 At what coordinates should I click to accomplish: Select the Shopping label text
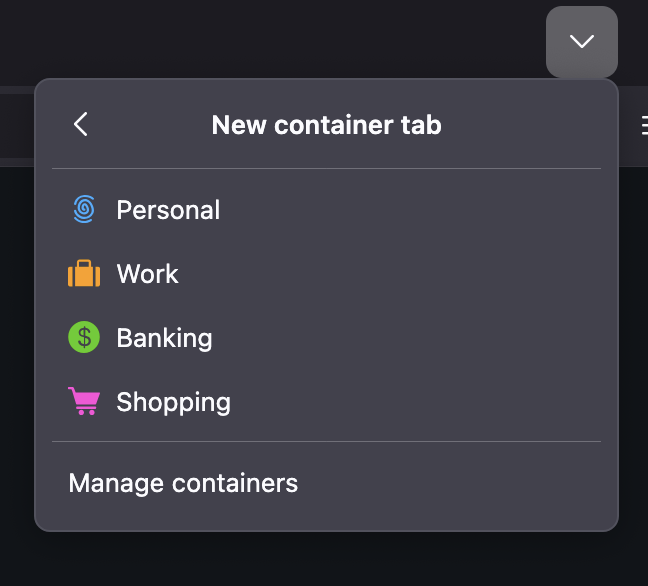click(x=174, y=403)
